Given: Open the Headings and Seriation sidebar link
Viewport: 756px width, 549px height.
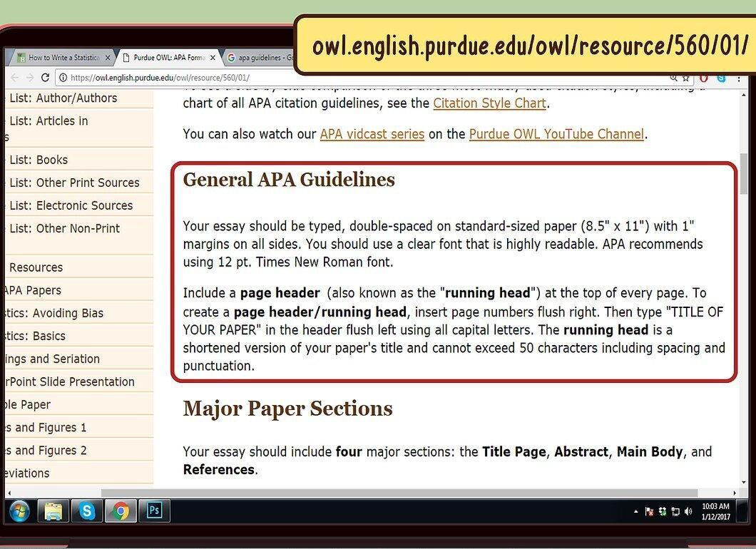Looking at the screenshot, I should click(53, 359).
